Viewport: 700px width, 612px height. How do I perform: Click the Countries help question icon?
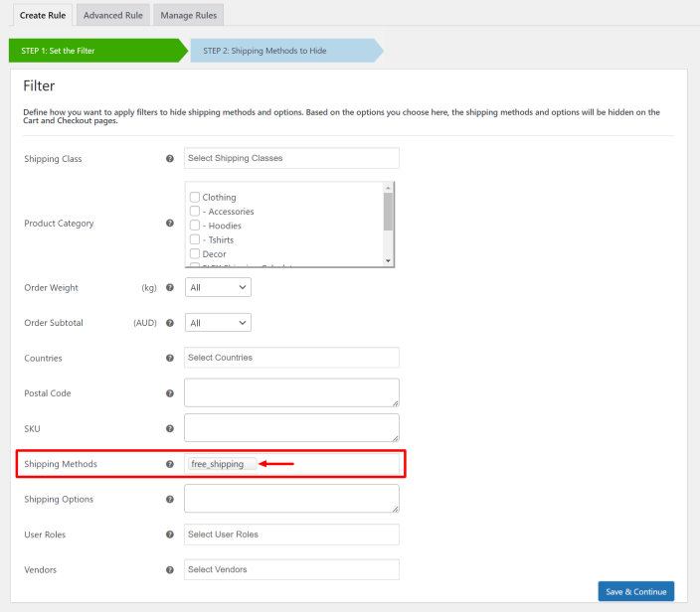170,358
